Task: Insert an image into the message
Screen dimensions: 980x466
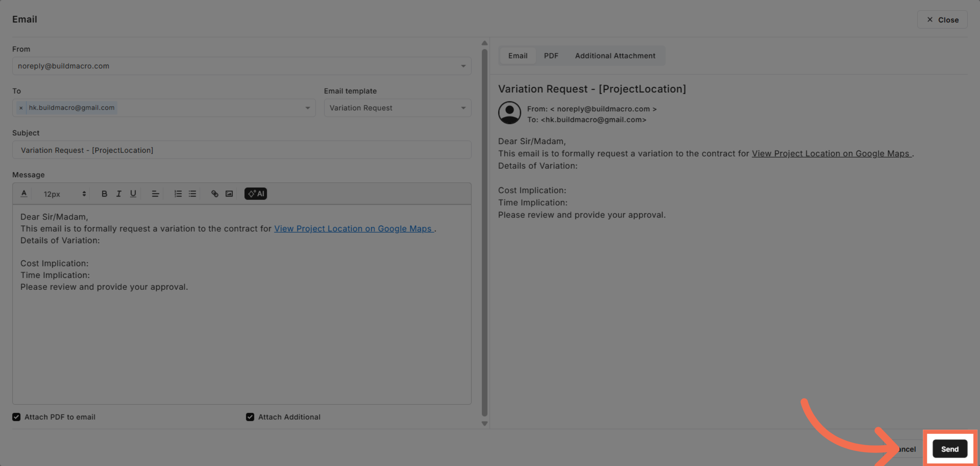Action: 229,193
